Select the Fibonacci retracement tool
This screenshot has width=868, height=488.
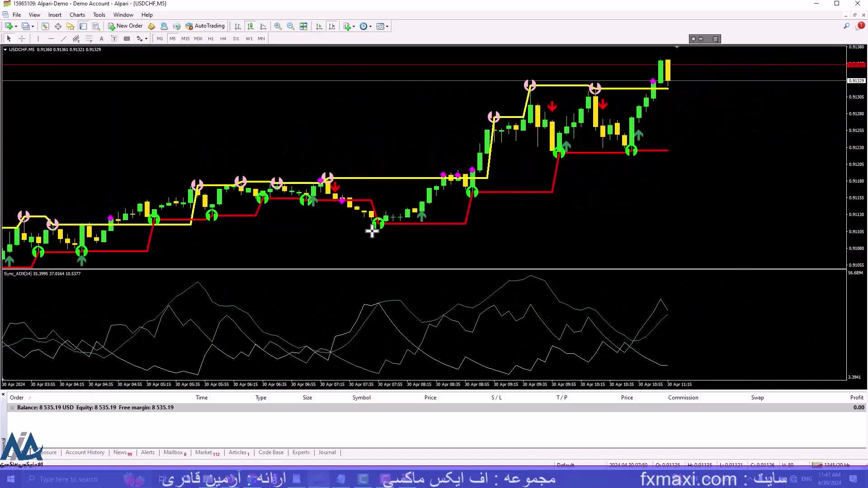tap(89, 39)
